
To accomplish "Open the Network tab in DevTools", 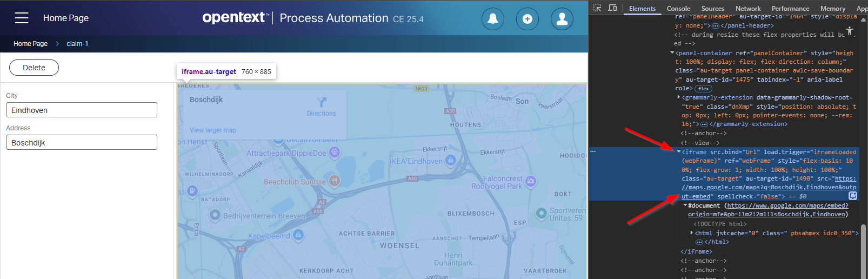I will (x=747, y=8).
